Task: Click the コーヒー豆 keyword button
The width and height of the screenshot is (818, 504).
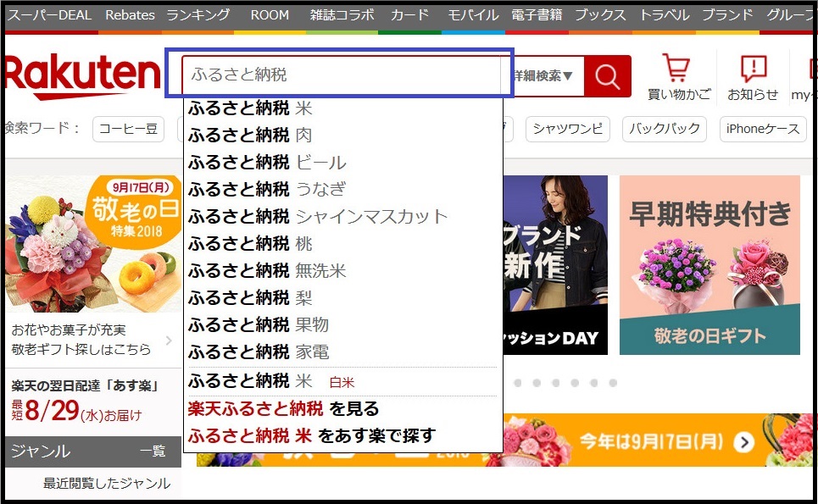Action: pos(128,129)
